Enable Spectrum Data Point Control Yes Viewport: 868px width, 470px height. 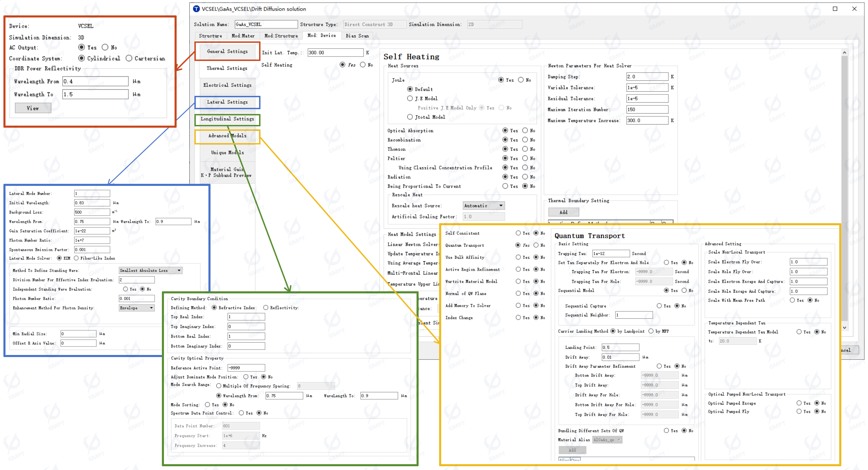pos(241,413)
